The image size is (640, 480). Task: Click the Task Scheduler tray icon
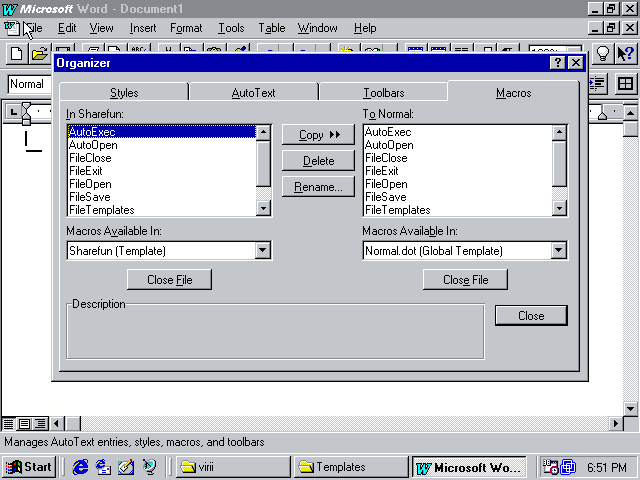click(x=549, y=467)
